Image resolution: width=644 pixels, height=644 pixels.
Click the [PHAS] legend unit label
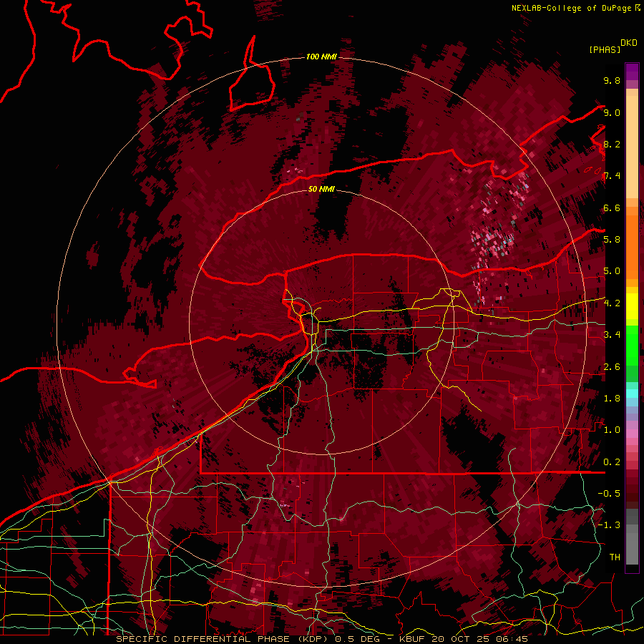tap(605, 49)
